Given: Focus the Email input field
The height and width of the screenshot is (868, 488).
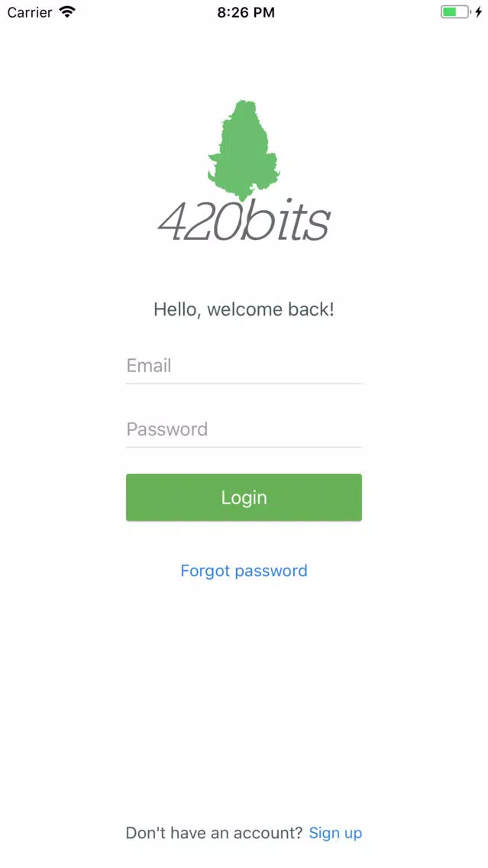Looking at the screenshot, I should 244,365.
